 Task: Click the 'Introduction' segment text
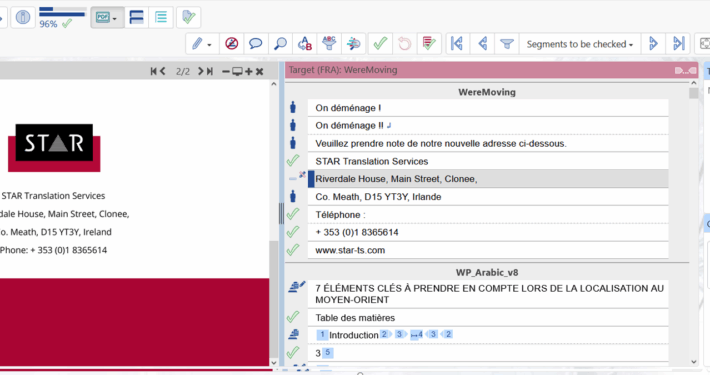pos(354,335)
